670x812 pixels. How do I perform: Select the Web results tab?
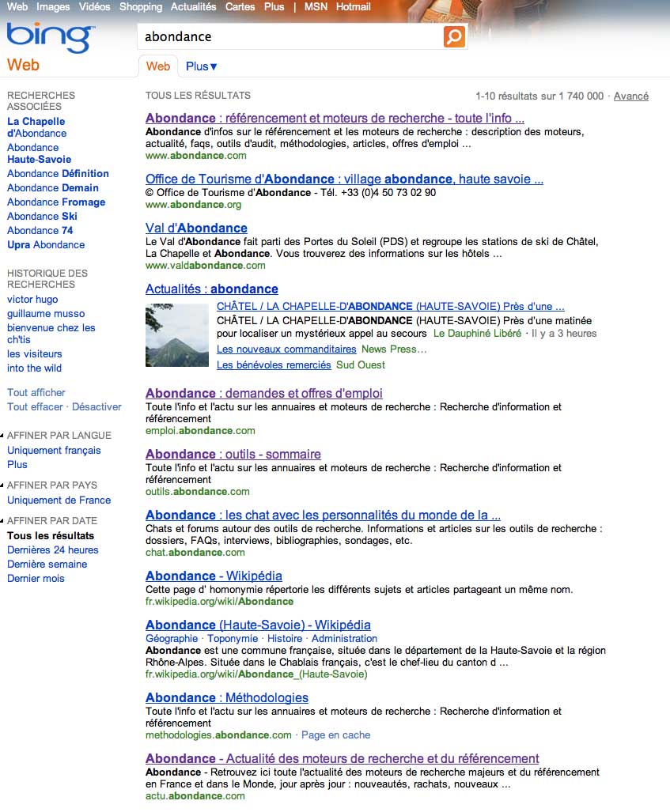click(158, 66)
